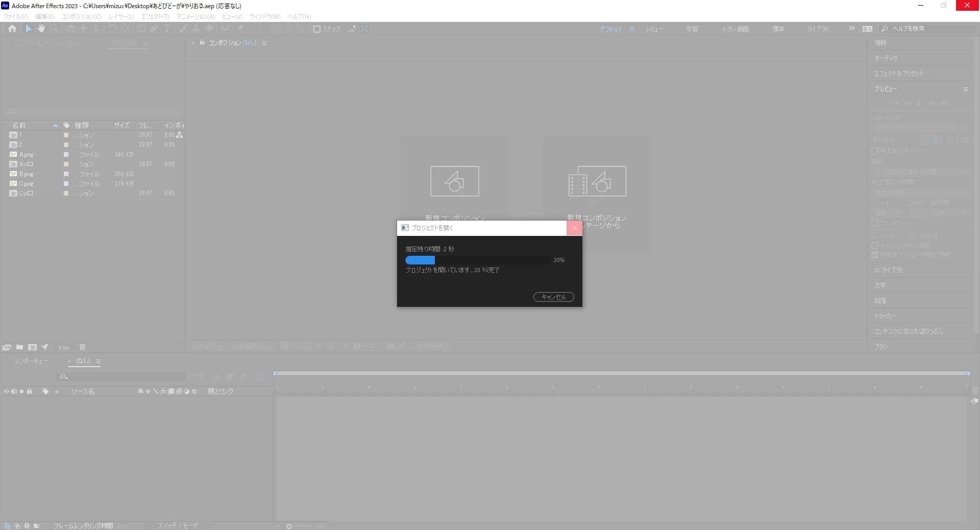The width and height of the screenshot is (980, 530).
Task: Switch to the Review workspace
Action: (x=654, y=29)
